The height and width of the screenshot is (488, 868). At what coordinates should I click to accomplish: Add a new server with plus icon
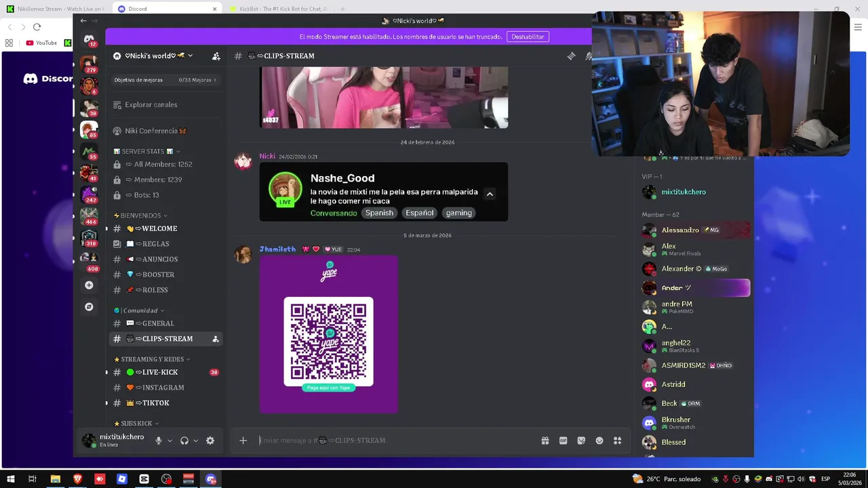89,285
